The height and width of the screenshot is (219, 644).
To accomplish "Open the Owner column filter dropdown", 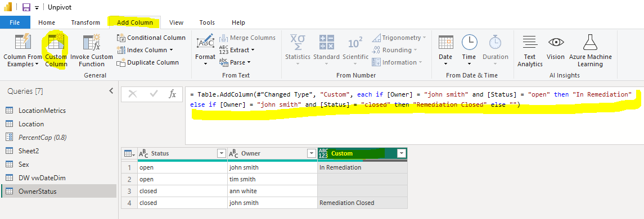I will click(312, 153).
